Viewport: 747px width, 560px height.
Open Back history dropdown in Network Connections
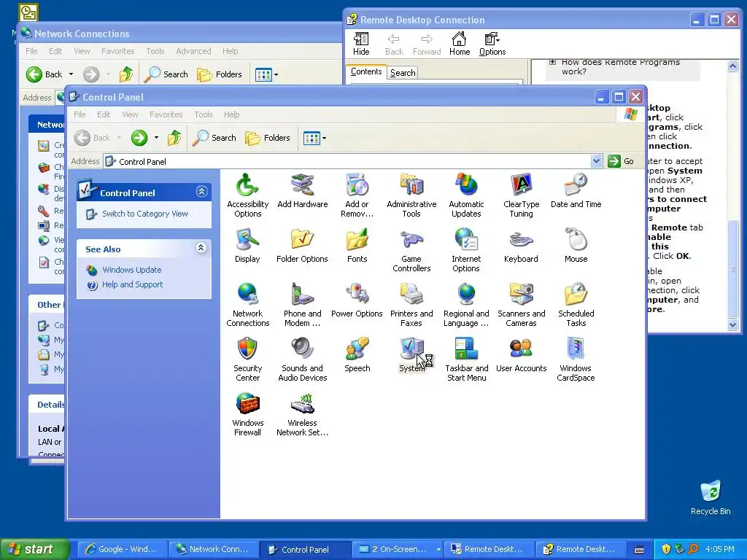click(71, 74)
